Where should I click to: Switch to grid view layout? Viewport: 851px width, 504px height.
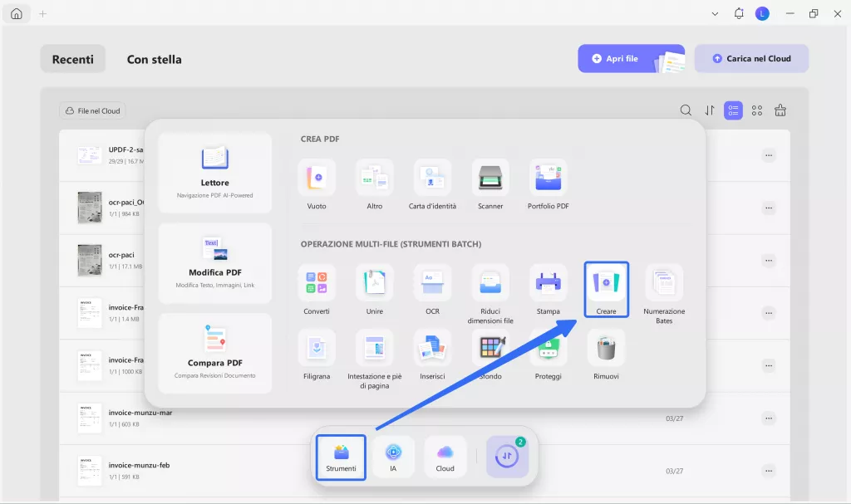coord(756,110)
